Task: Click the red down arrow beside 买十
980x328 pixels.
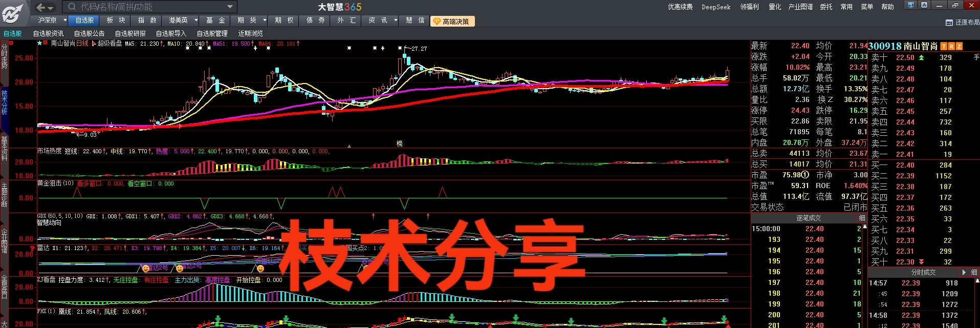Action: pyautogui.click(x=921, y=262)
